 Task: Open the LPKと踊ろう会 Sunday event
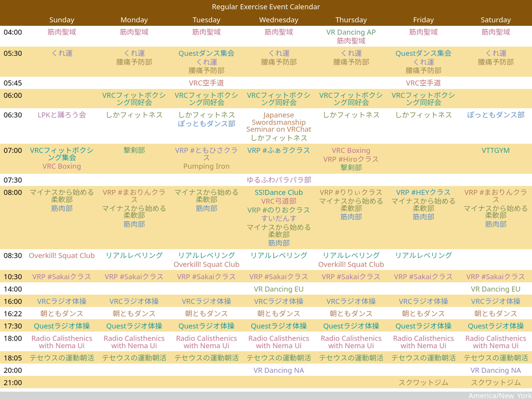pyautogui.click(x=62, y=115)
